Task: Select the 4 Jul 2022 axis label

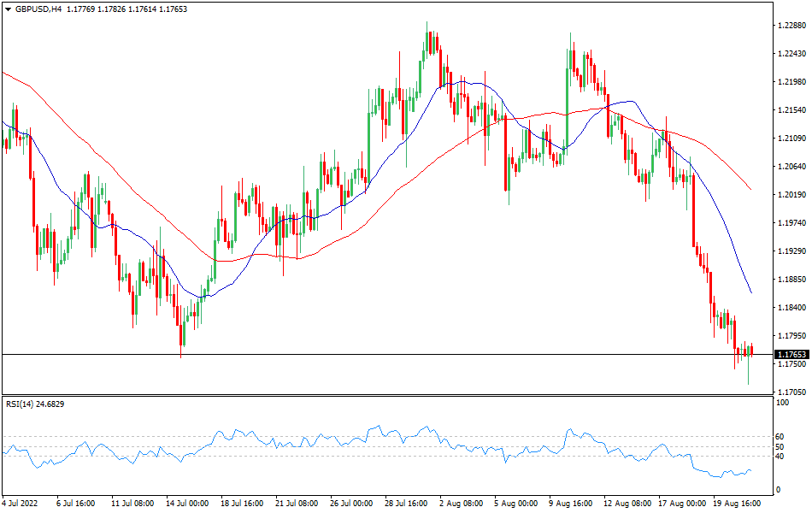Action: tap(20, 505)
